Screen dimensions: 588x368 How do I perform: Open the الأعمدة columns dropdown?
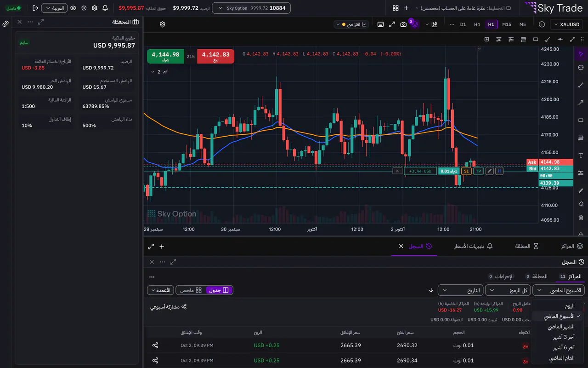tap(160, 290)
